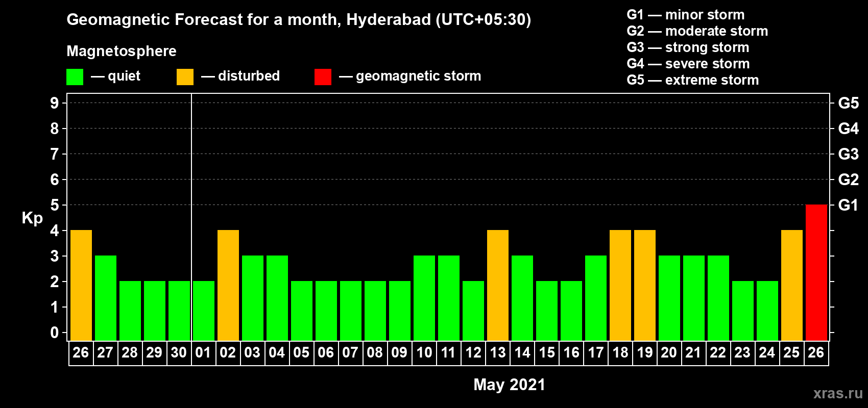Select the green bar for May 04
This screenshot has height=408, width=868.
pos(277,298)
